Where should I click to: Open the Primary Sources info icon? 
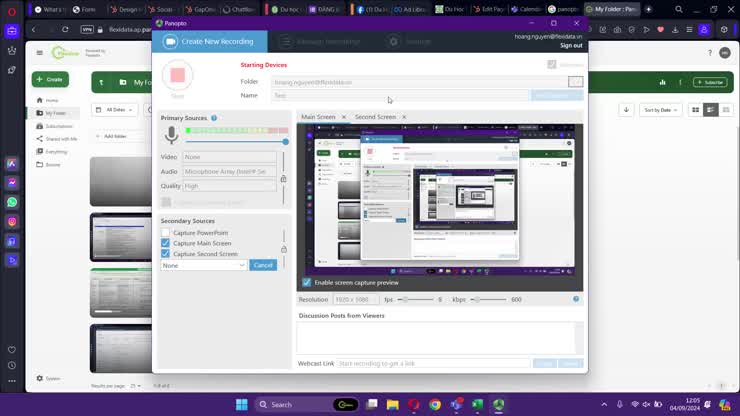click(214, 118)
